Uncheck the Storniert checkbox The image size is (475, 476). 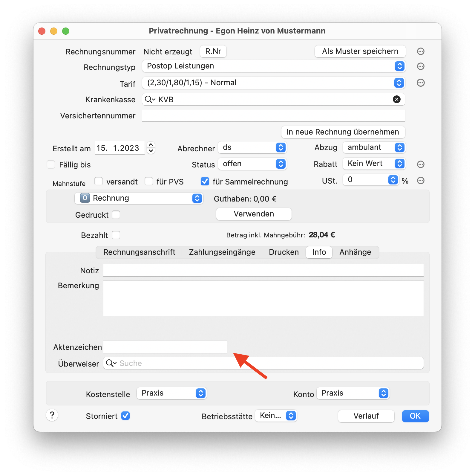[x=125, y=416]
